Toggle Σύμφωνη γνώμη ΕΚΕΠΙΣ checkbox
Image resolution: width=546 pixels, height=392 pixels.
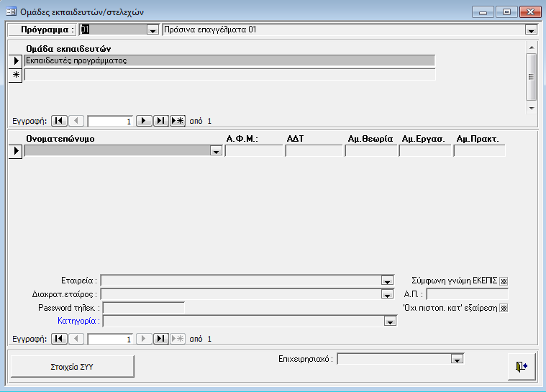pos(504,281)
